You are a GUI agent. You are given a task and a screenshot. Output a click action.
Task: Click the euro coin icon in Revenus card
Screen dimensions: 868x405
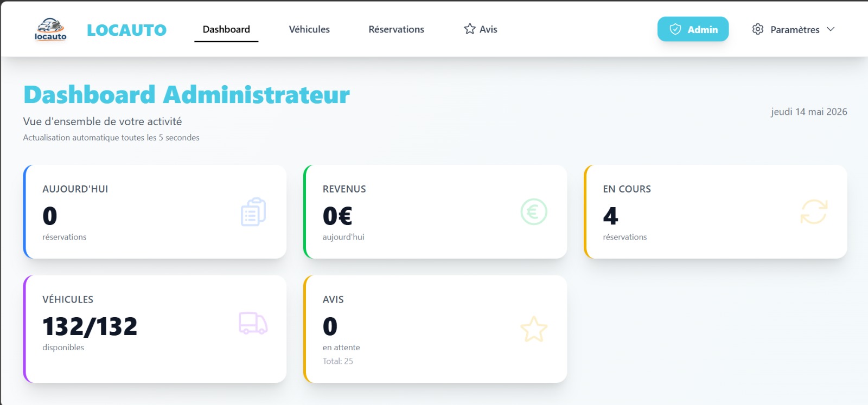pyautogui.click(x=534, y=212)
